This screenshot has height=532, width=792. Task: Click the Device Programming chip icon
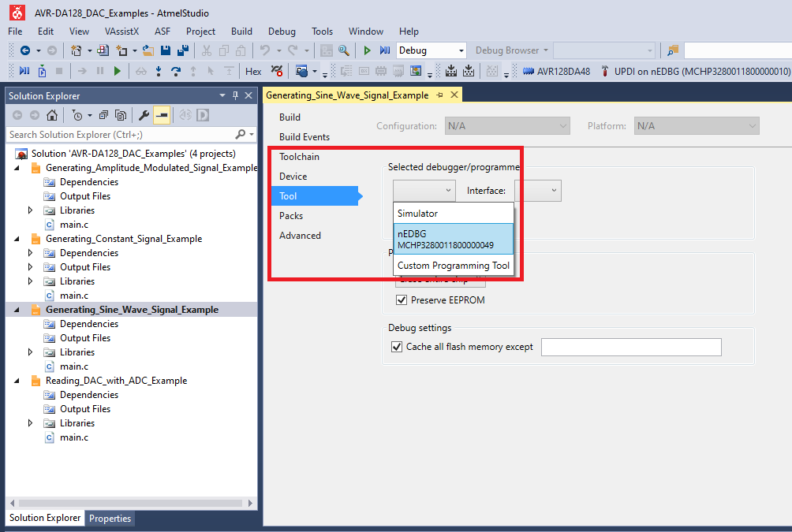[x=451, y=71]
